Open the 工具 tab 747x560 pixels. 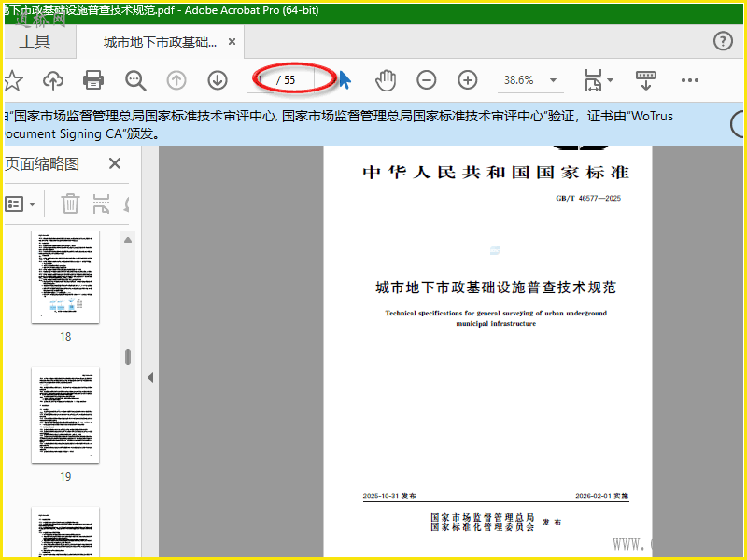click(35, 41)
